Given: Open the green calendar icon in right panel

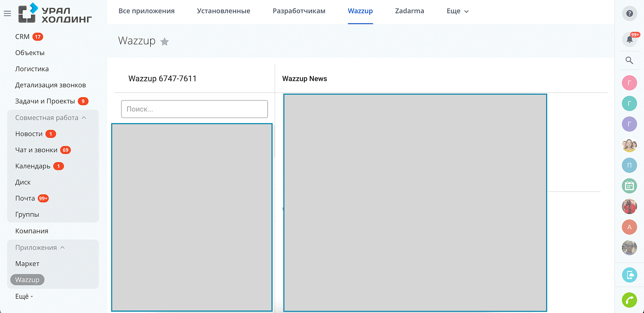Looking at the screenshot, I should tap(629, 186).
